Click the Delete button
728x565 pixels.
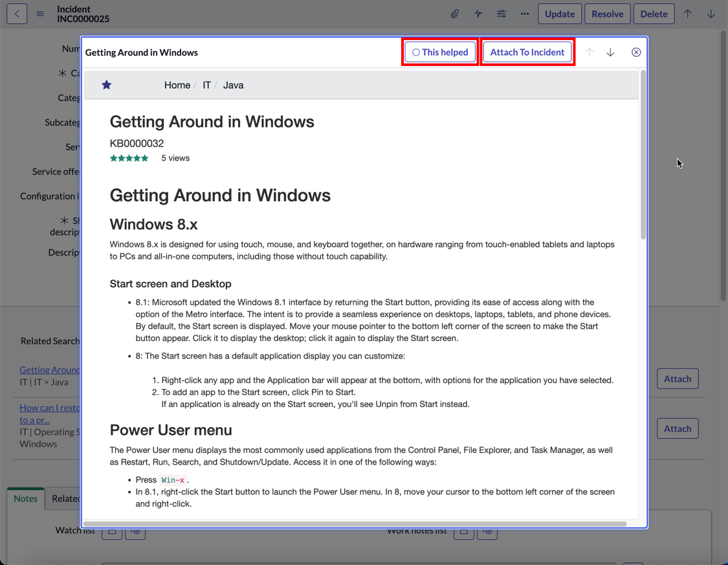coord(654,14)
